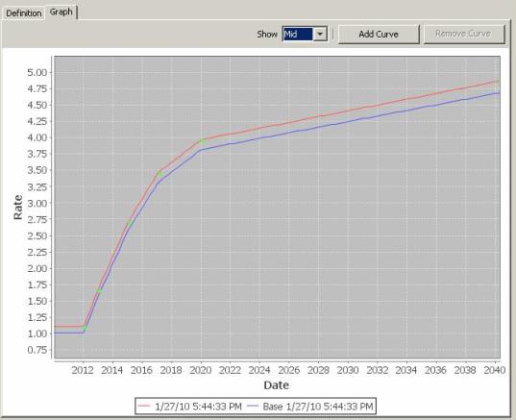Select the green marker at 2012
The image size is (516, 420).
coord(85,329)
